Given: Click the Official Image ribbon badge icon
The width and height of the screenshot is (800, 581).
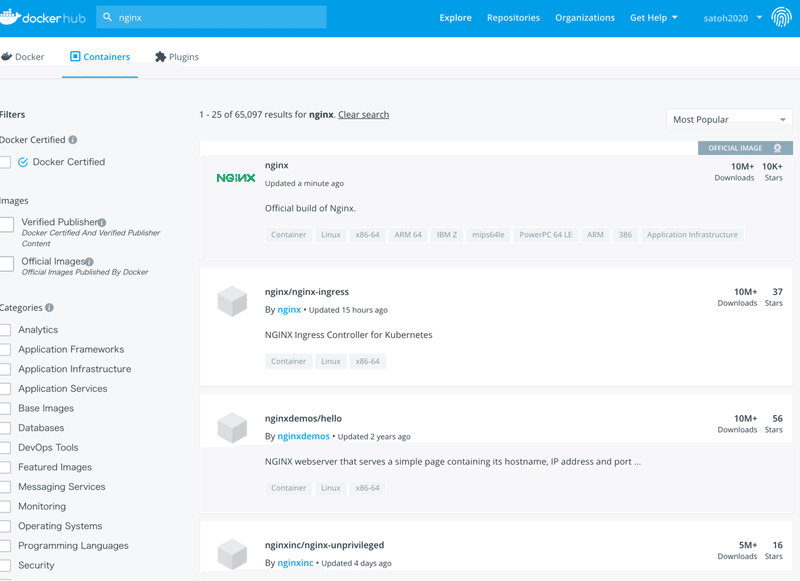Looking at the screenshot, I should click(x=778, y=148).
